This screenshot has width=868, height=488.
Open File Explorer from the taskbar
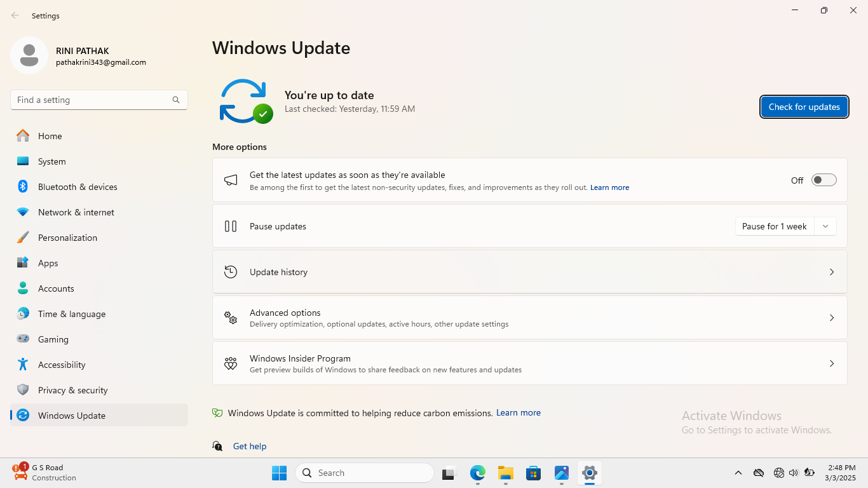click(505, 473)
